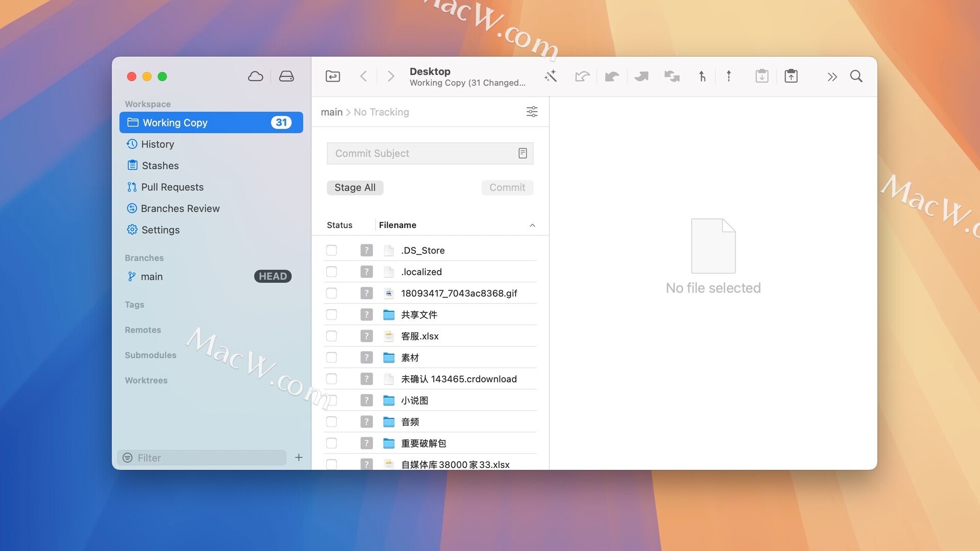This screenshot has height=551, width=980.
Task: Toggle Filename column sort arrow
Action: [532, 226]
